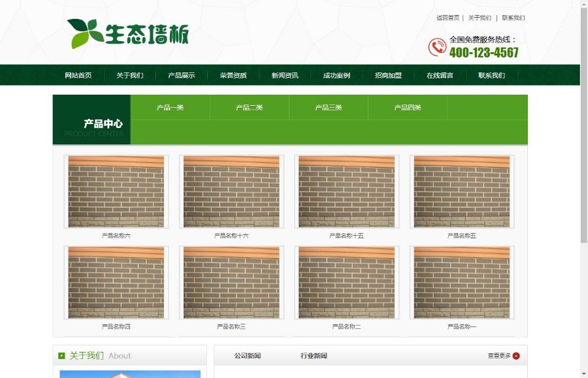588x378 pixels.
Task: Open the 产品名称十五 product thumbnail
Action: tap(346, 191)
